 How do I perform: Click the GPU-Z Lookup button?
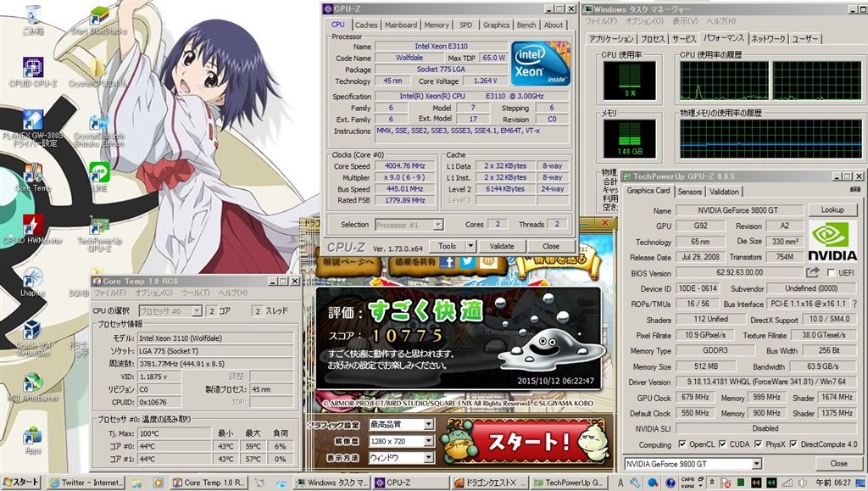(x=832, y=209)
